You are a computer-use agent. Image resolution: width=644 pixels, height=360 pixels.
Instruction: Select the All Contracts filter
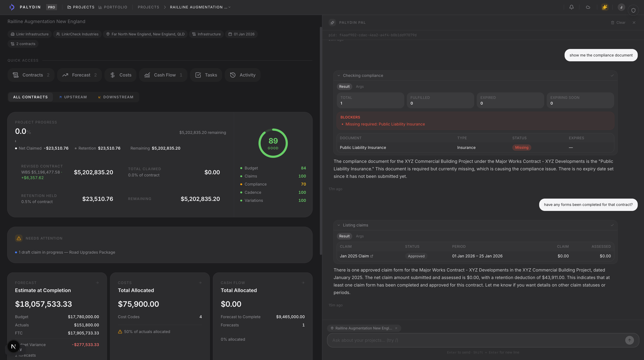[30, 97]
